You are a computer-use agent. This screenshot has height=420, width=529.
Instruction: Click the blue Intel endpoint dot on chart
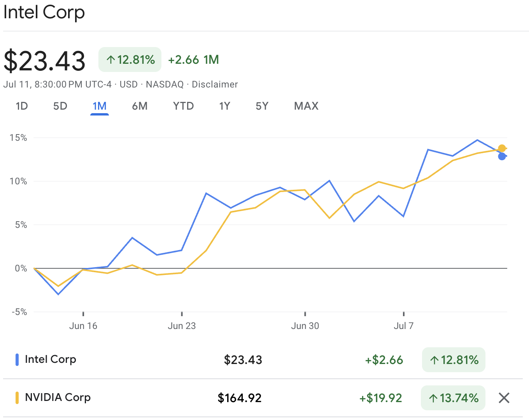[x=502, y=156]
